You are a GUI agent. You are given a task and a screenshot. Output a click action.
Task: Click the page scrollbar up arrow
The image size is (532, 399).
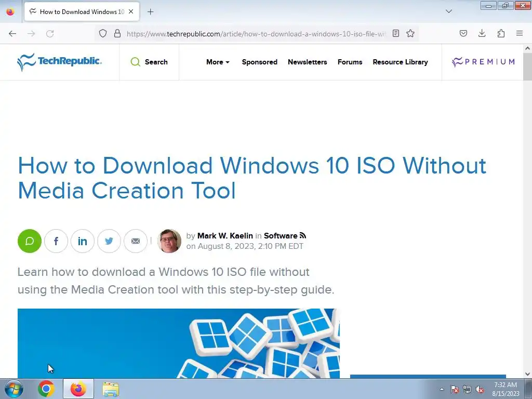(x=527, y=48)
